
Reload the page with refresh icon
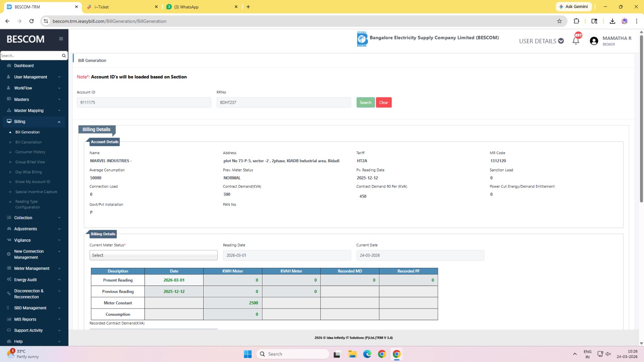pyautogui.click(x=31, y=21)
